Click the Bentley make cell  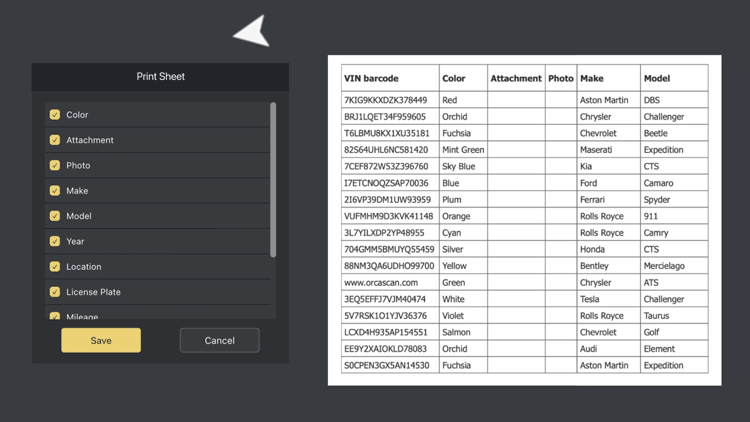[609, 266]
